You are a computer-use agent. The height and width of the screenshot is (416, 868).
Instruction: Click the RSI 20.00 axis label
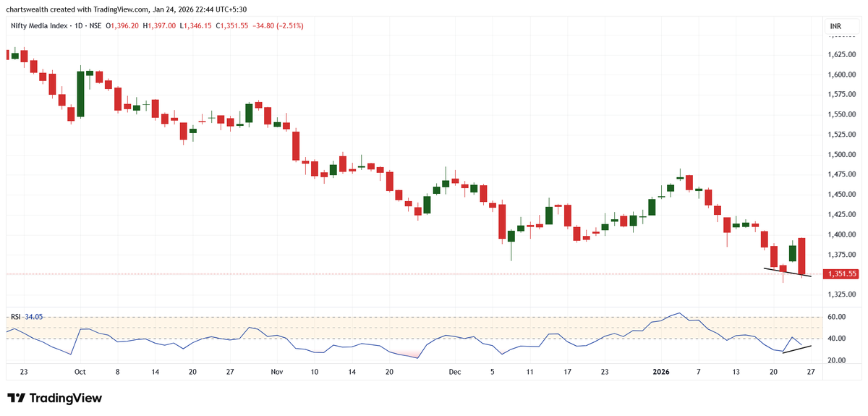[837, 360]
